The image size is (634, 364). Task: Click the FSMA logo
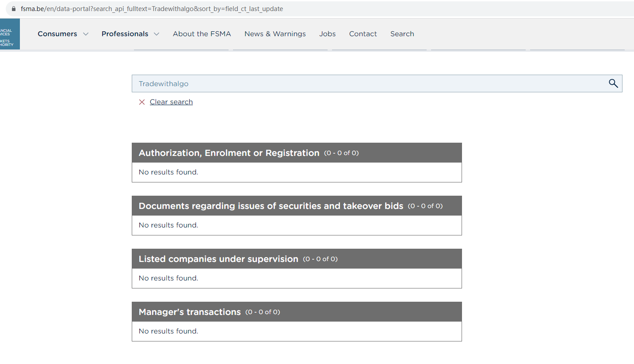[10, 34]
